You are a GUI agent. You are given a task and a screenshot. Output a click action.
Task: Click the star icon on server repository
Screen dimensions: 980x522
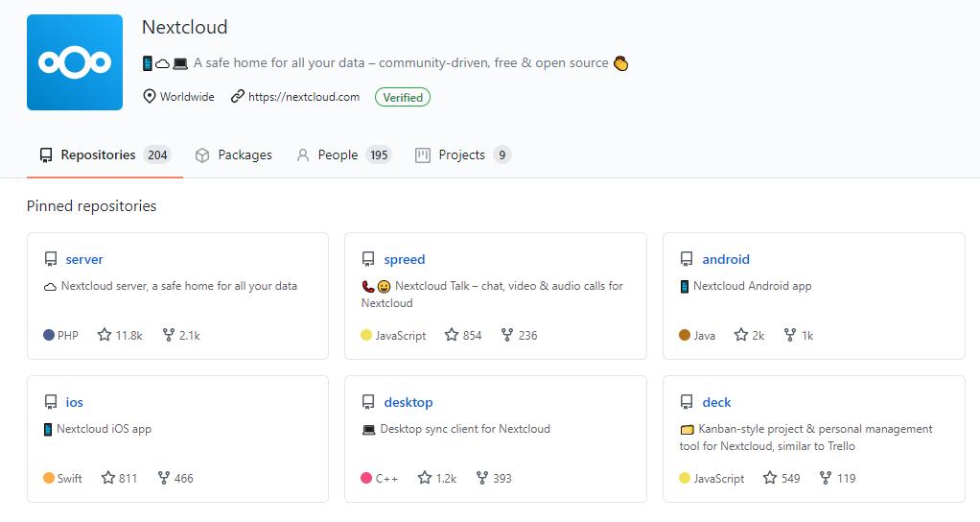(105, 335)
